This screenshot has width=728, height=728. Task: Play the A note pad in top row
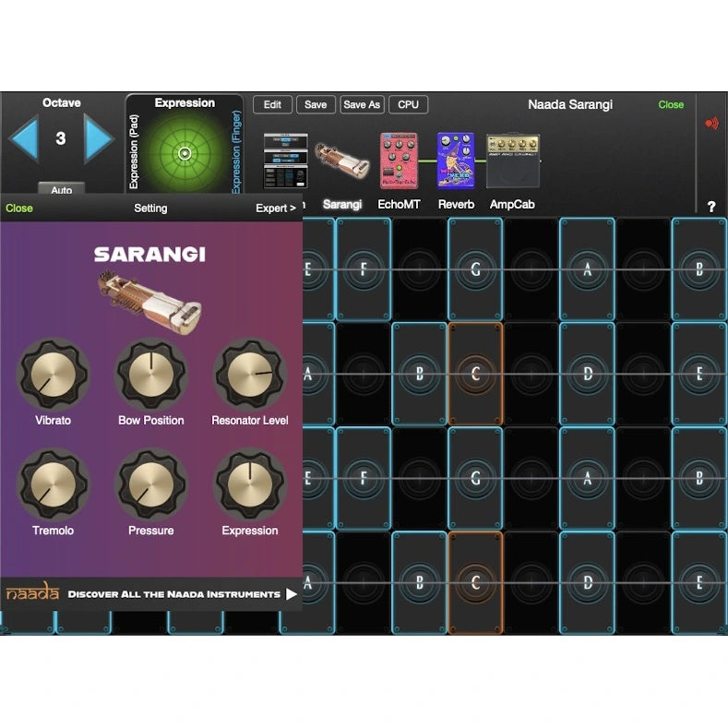pyautogui.click(x=588, y=269)
